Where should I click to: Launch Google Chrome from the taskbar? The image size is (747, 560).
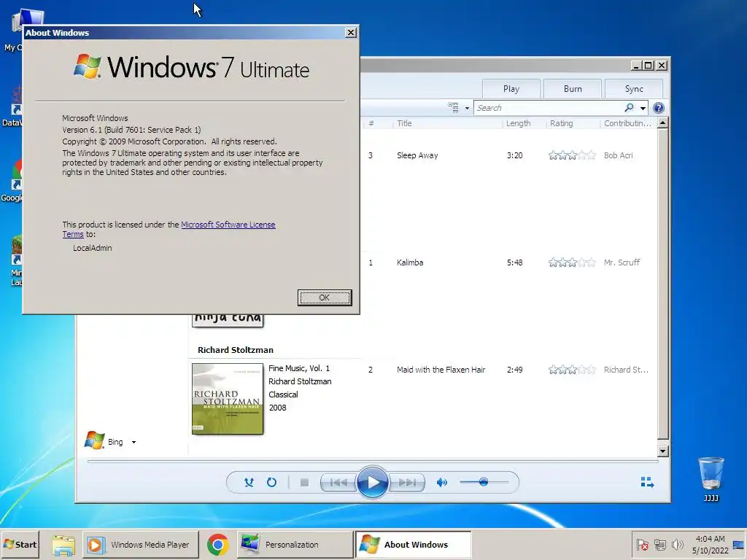[217, 545]
